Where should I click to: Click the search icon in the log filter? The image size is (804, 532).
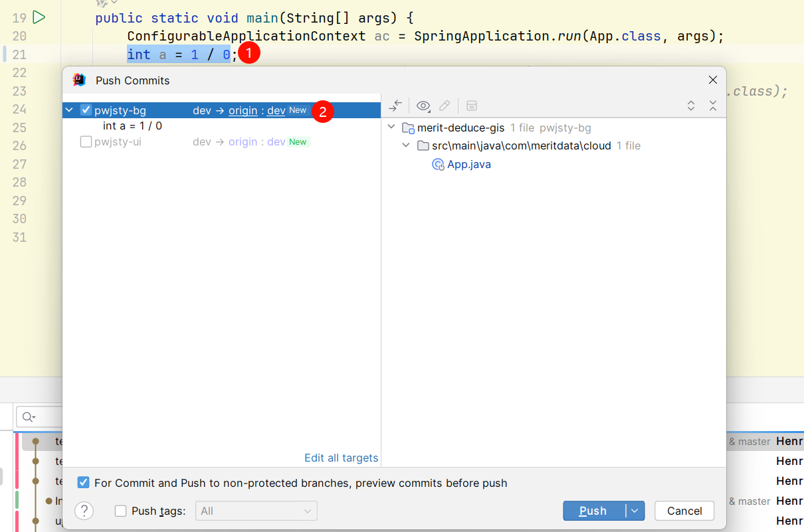(x=28, y=417)
